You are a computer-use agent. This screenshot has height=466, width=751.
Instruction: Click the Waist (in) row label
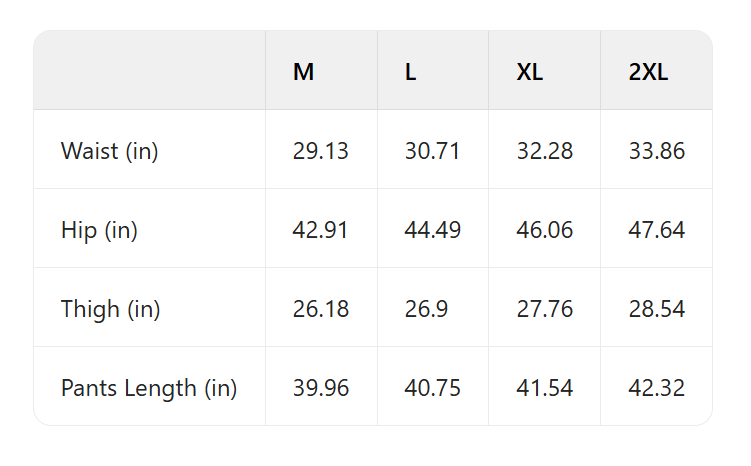pyautogui.click(x=110, y=151)
